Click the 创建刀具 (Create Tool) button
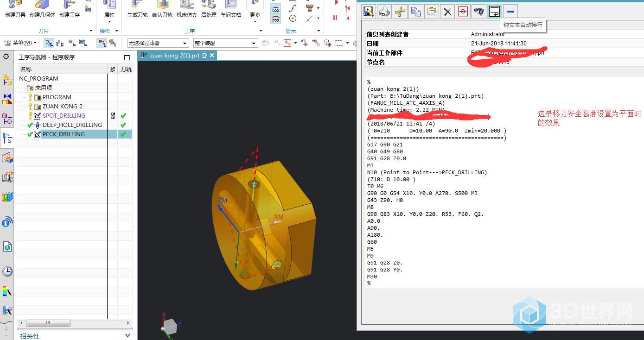This screenshot has width=644, height=340. pyautogui.click(x=15, y=9)
